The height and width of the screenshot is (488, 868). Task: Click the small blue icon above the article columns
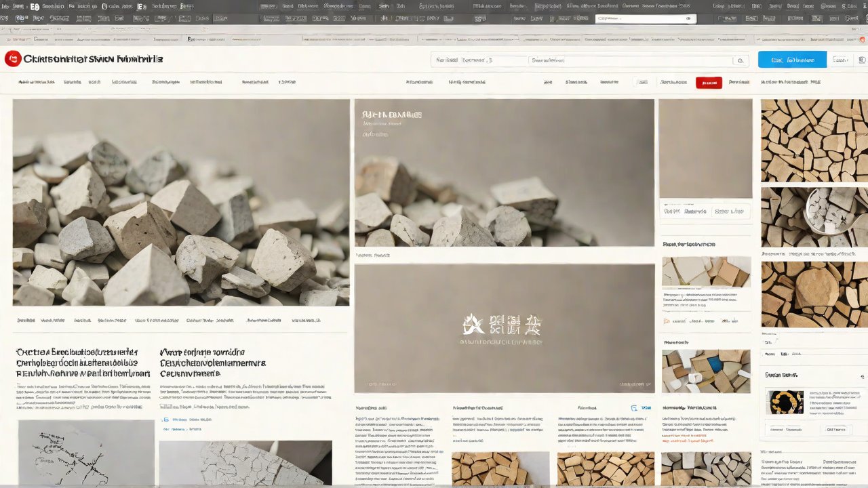634,408
